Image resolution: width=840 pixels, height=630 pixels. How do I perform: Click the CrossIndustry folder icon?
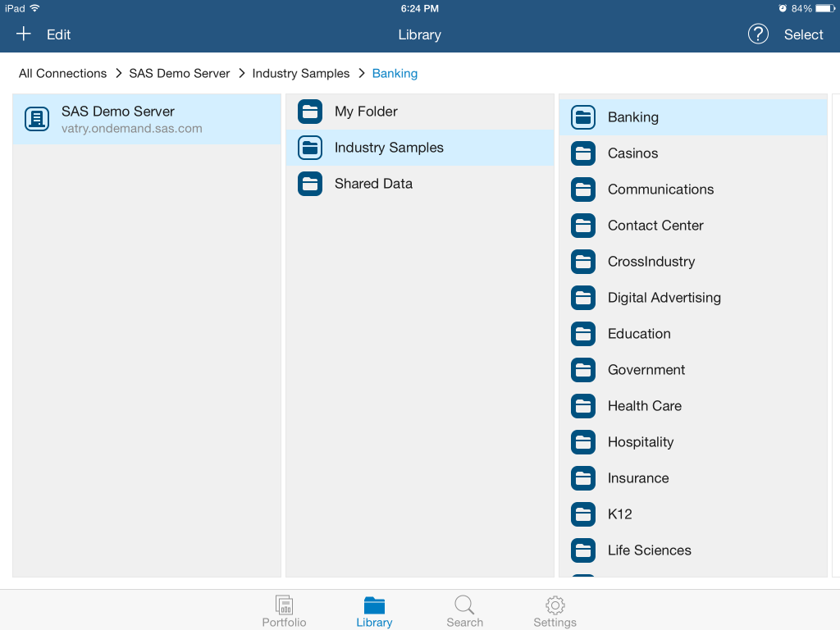pos(583,262)
